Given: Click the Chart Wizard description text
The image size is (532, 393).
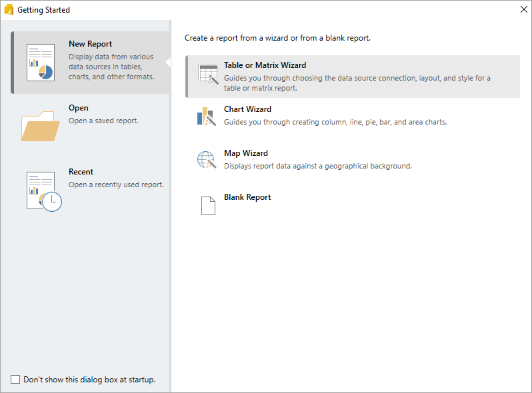Looking at the screenshot, I should pyautogui.click(x=335, y=122).
